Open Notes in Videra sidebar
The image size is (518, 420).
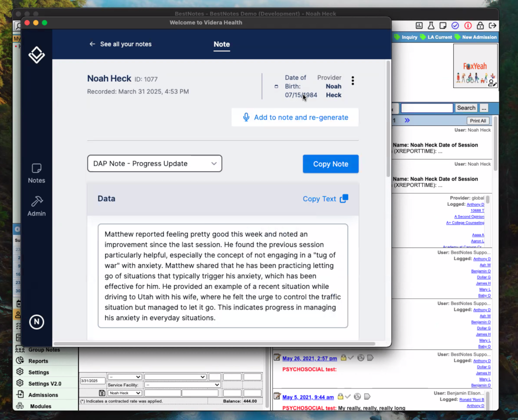point(36,174)
